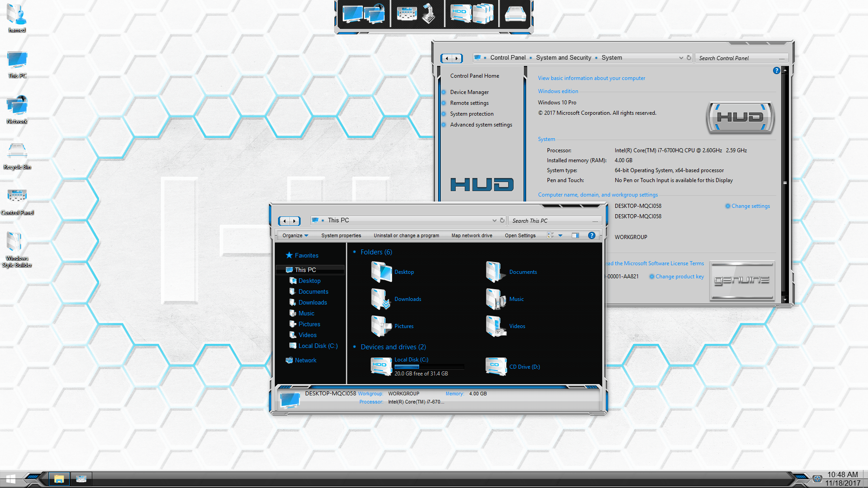Click Map network drive
Viewport: 868px width, 488px height.
(x=472, y=235)
